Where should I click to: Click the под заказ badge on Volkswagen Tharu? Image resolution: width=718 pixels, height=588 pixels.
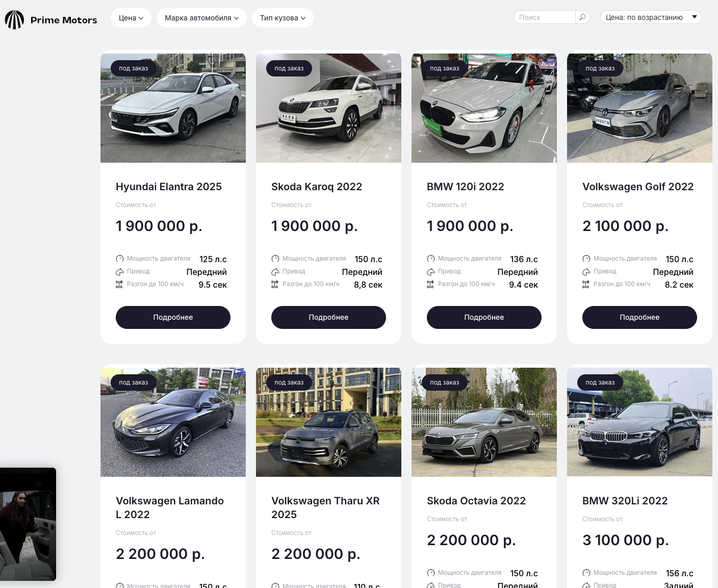[x=289, y=382]
